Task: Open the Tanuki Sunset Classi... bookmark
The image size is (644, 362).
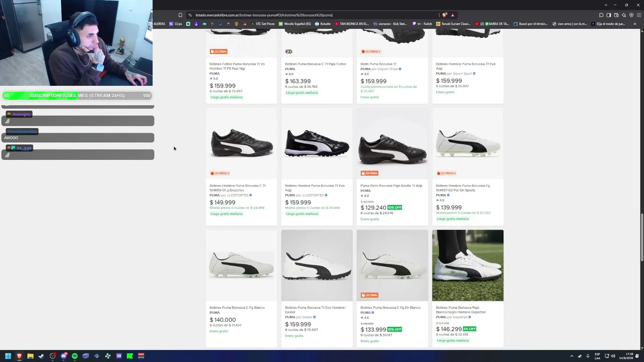Action: (453, 24)
